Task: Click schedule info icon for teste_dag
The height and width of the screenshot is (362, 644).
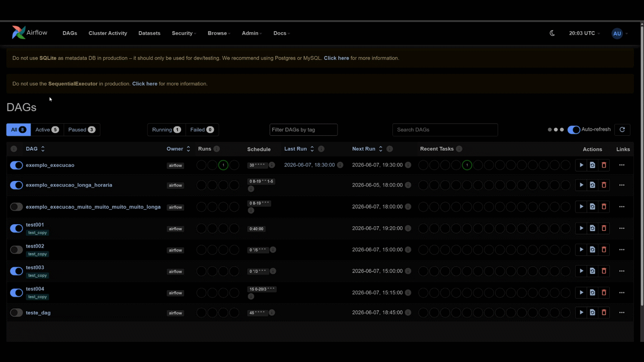Action: point(272,313)
